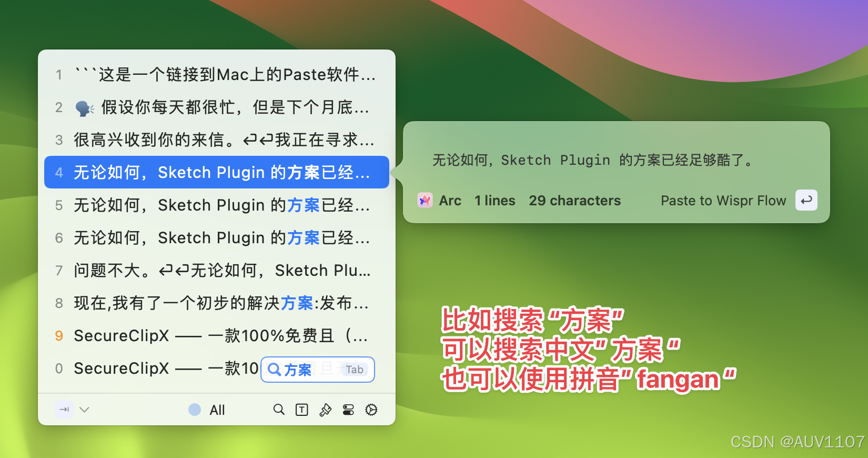Click the Arc app icon in preview panel
Screen dimensions: 868x458
coord(425,200)
